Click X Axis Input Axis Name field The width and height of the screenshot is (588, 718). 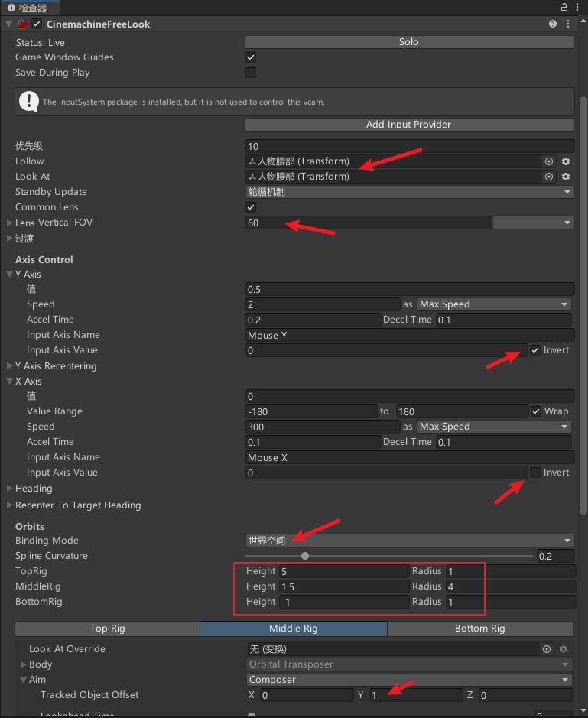[x=409, y=457]
